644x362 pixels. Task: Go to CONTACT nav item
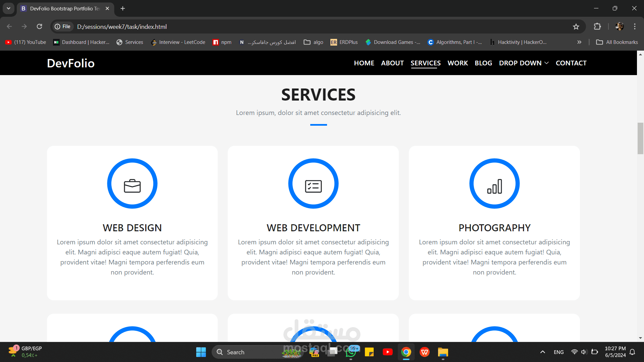[571, 63]
